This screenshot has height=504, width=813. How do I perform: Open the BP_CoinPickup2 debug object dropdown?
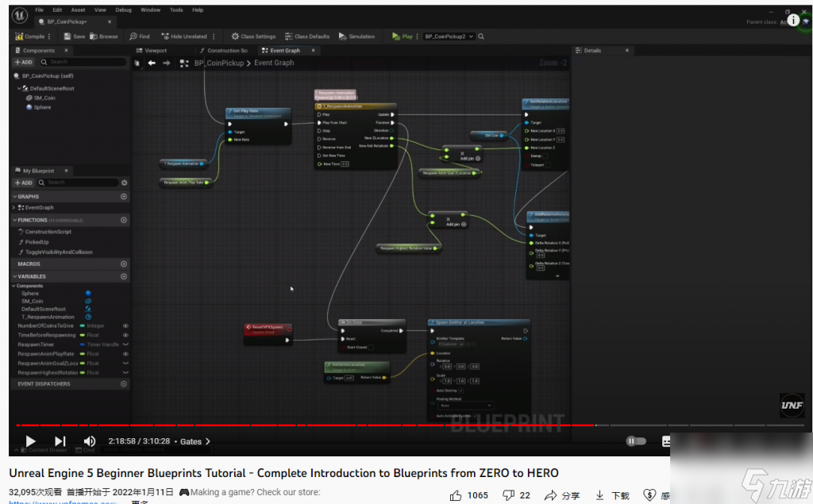point(449,37)
